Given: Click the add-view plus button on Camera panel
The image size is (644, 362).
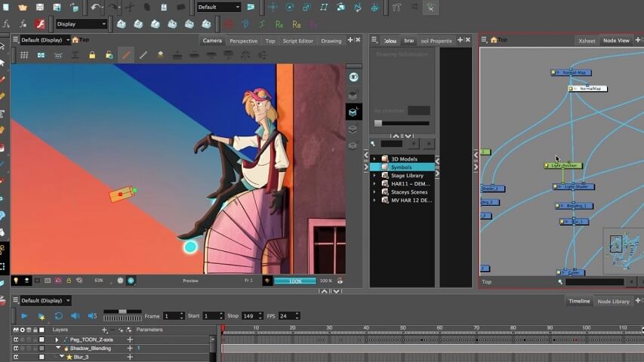Looking at the screenshot, I should coord(350,40).
